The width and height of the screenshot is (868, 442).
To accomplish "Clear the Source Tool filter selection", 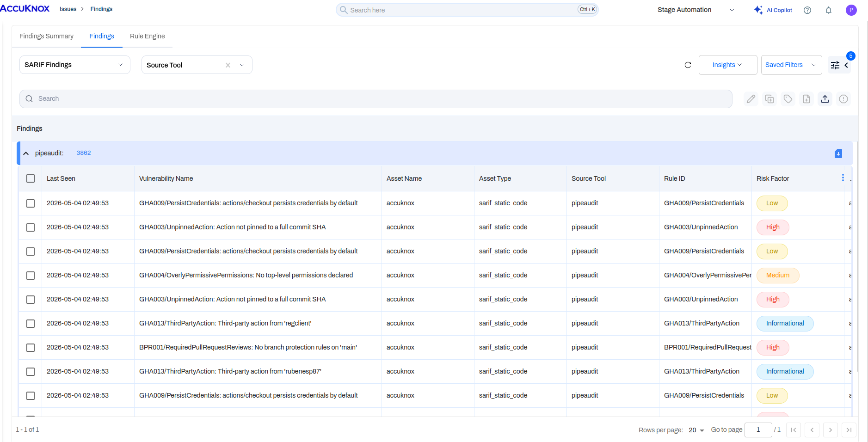I will coord(228,65).
